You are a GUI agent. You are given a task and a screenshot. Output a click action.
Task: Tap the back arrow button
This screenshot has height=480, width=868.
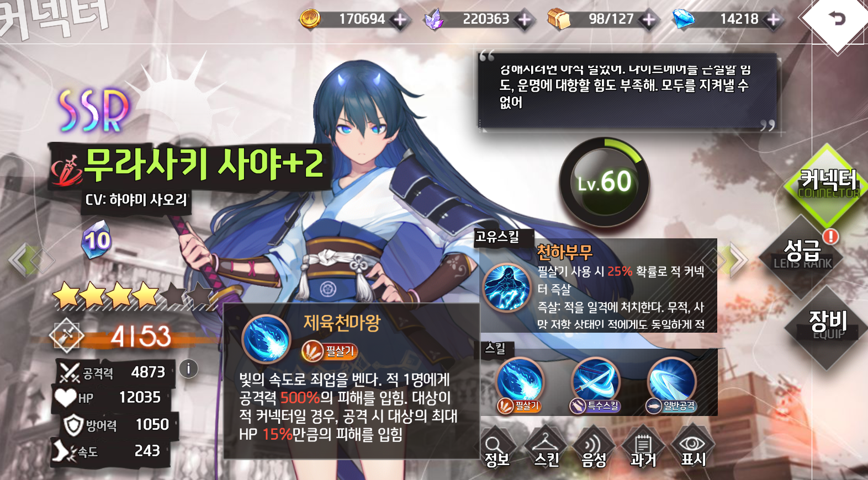[838, 19]
